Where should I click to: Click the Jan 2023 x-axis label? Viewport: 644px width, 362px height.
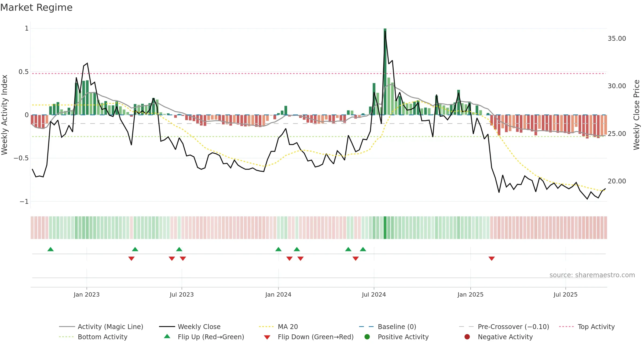(87, 295)
